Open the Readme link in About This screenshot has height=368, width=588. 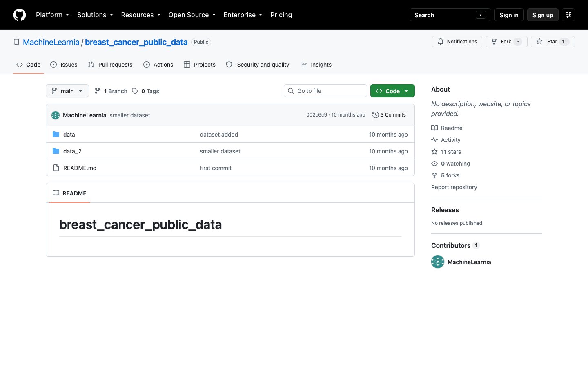point(447,128)
